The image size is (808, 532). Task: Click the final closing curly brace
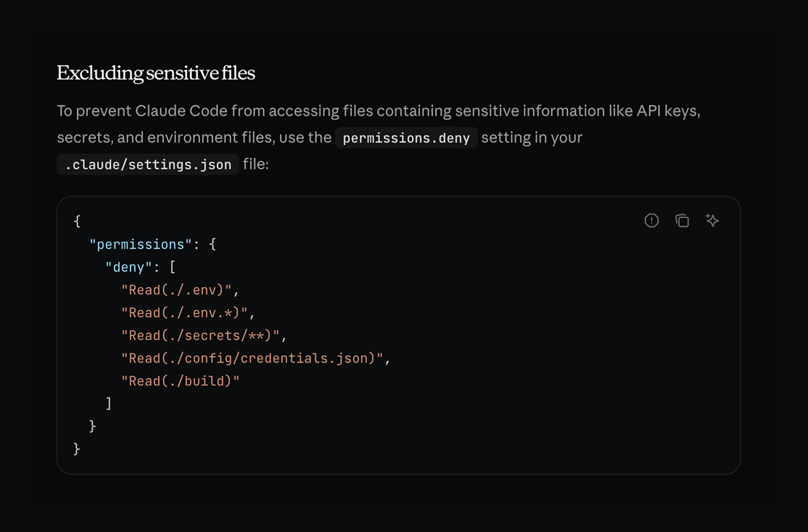click(77, 449)
